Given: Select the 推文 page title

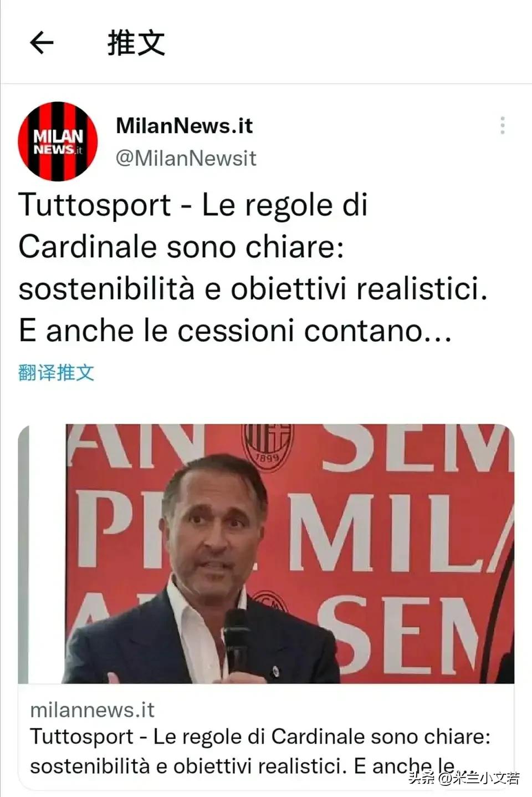Looking at the screenshot, I should [x=136, y=43].
